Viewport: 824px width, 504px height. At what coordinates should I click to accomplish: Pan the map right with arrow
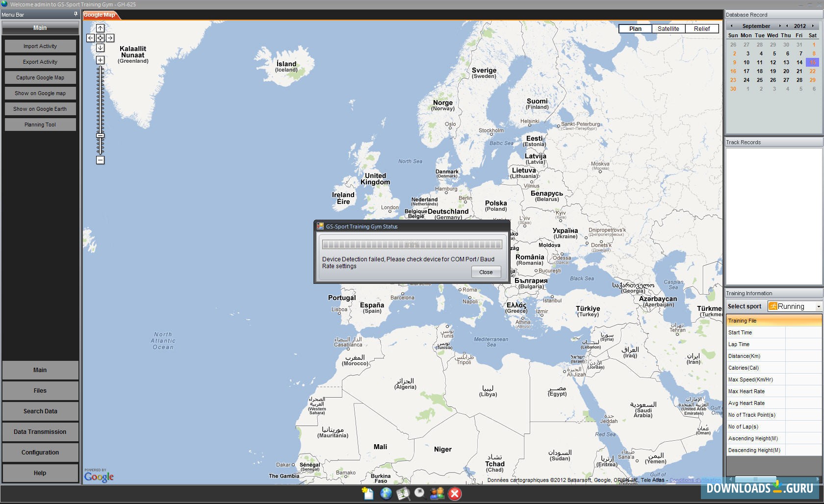click(x=110, y=38)
